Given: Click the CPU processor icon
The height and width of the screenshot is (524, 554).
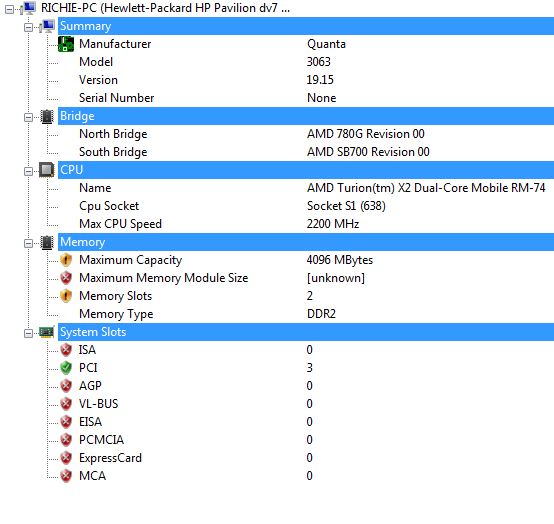Looking at the screenshot, I should [x=47, y=170].
